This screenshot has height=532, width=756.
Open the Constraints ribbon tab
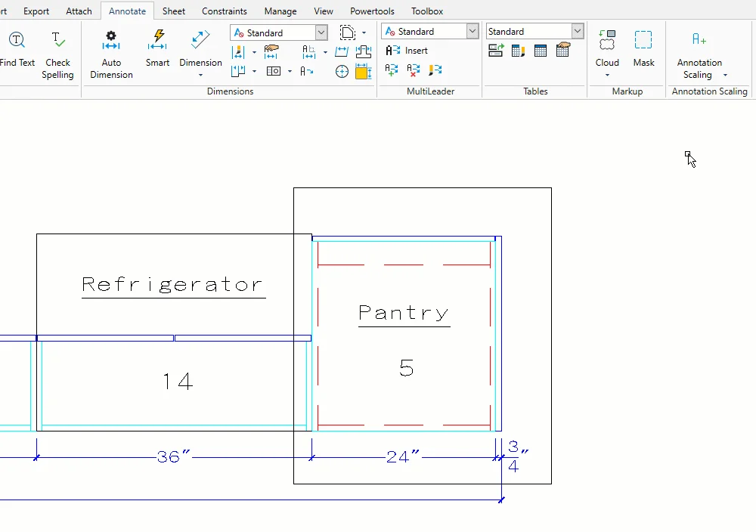tap(225, 11)
